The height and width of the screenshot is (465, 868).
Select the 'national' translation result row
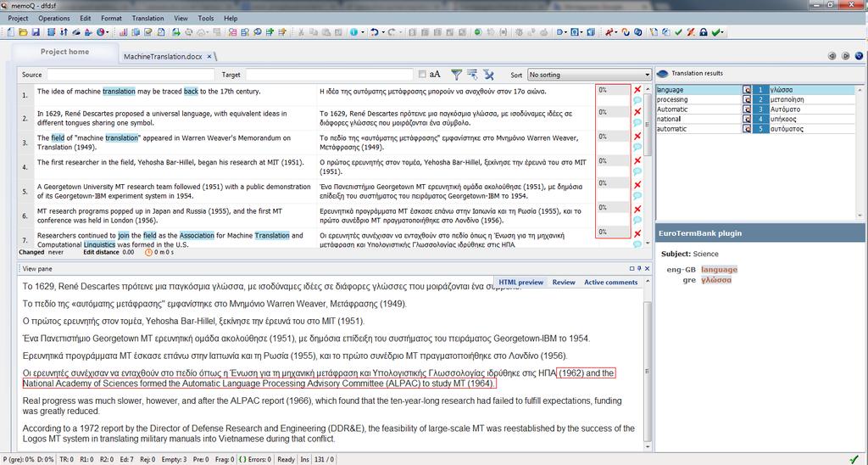(x=755, y=119)
